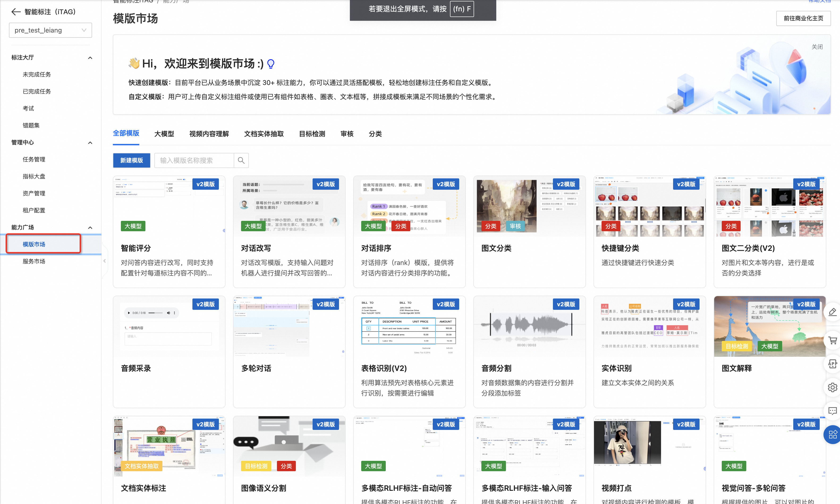Viewport: 840px width, 504px height.
Task: Switch to the 目标检测 tab
Action: (312, 134)
